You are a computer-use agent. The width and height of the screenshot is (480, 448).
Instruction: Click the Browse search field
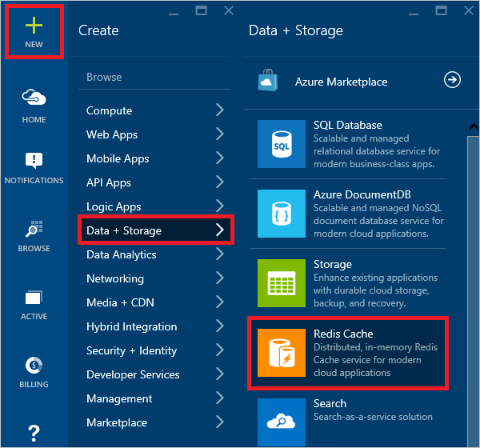point(154,77)
